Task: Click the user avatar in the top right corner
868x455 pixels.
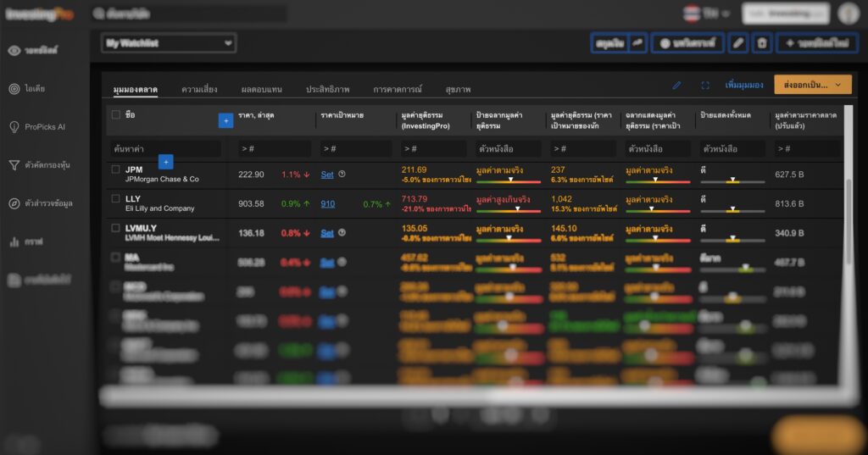Action: 848,14
